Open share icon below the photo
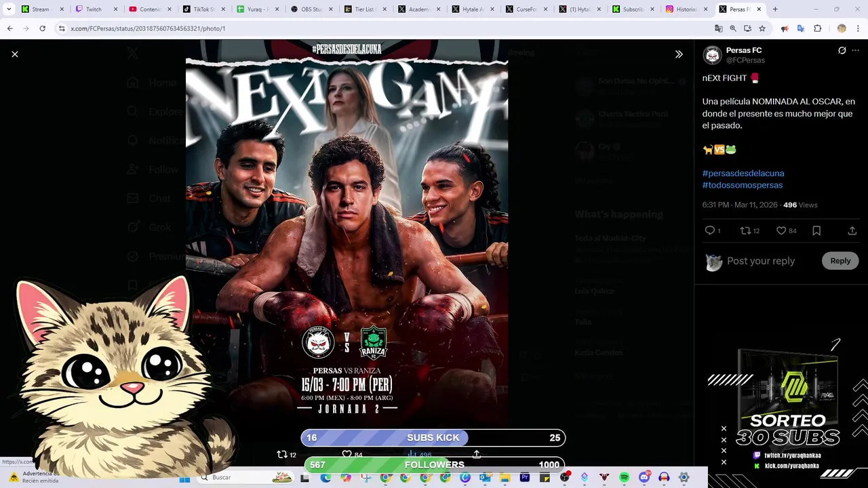868x488 pixels. point(477,454)
